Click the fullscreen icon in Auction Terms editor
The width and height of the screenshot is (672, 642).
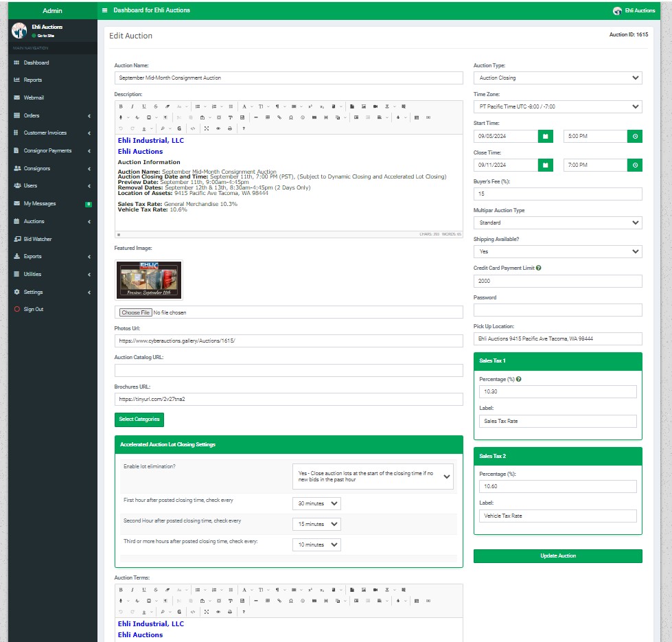click(x=206, y=612)
